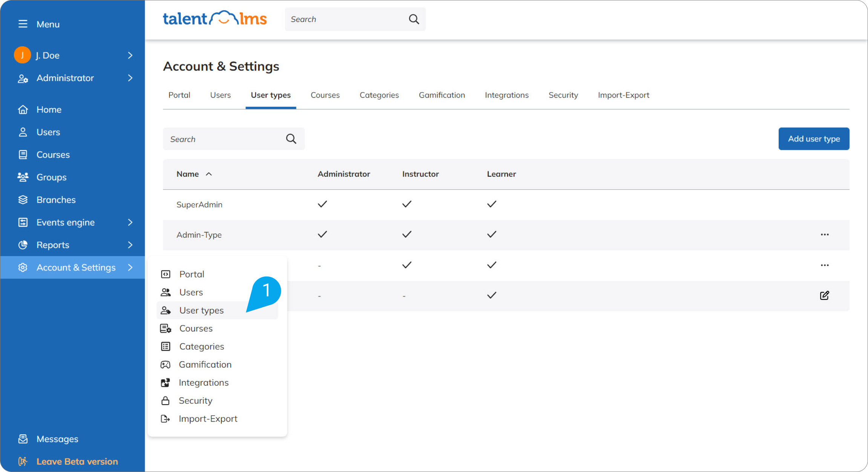This screenshot has width=868, height=472.
Task: Click the Courses gear icon in submenu
Action: tap(166, 328)
